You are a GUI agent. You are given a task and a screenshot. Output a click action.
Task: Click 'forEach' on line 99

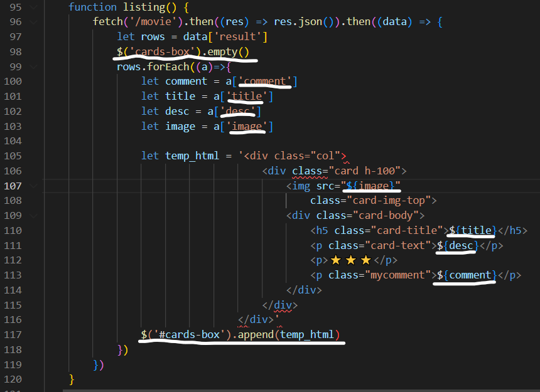click(168, 66)
